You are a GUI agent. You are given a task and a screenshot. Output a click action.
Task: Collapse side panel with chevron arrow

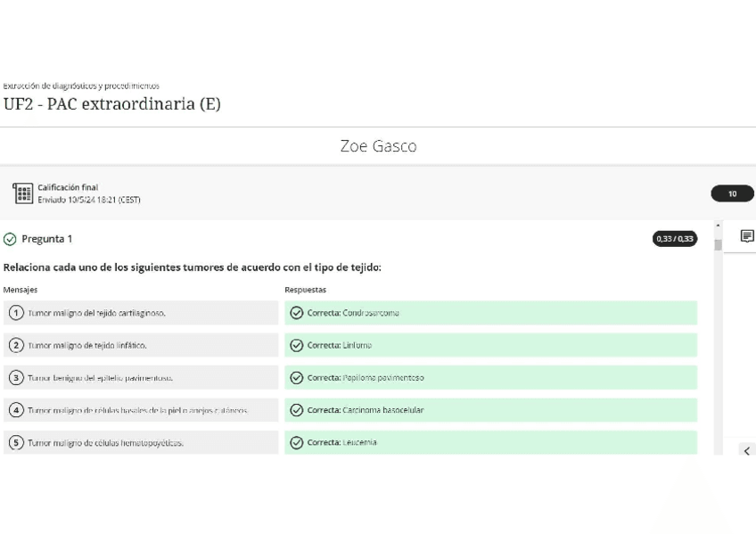pyautogui.click(x=747, y=451)
